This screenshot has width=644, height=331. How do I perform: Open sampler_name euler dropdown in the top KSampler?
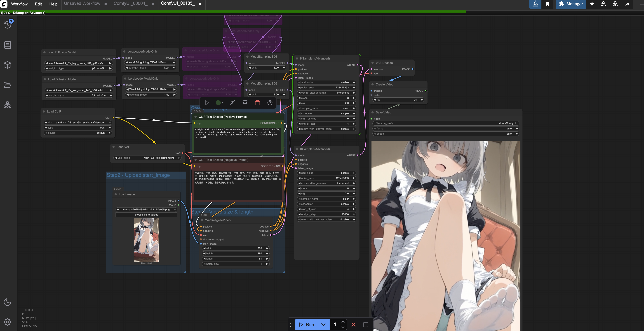(327, 108)
